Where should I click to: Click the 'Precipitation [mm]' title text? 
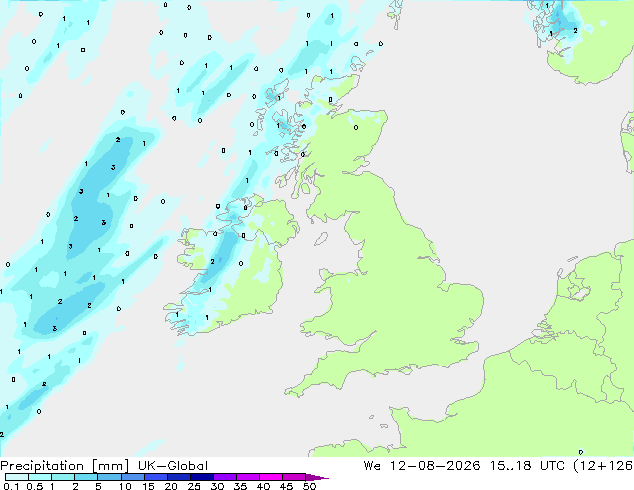click(64, 466)
